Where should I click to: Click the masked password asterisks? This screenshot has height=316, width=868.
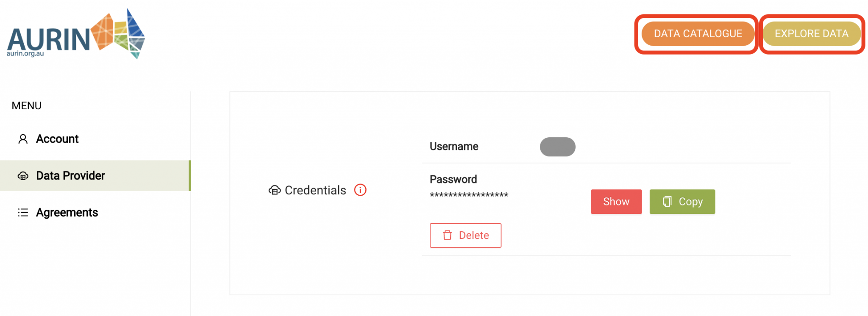[x=469, y=195]
